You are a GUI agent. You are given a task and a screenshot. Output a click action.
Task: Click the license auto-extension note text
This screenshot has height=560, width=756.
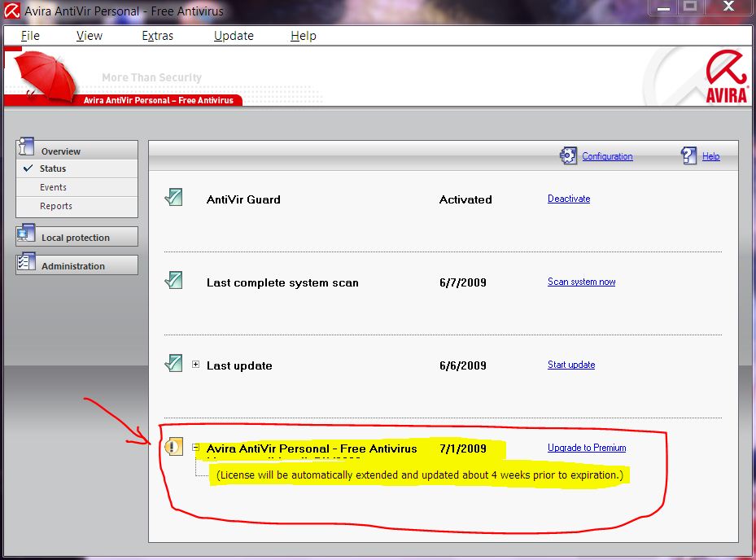tap(419, 475)
